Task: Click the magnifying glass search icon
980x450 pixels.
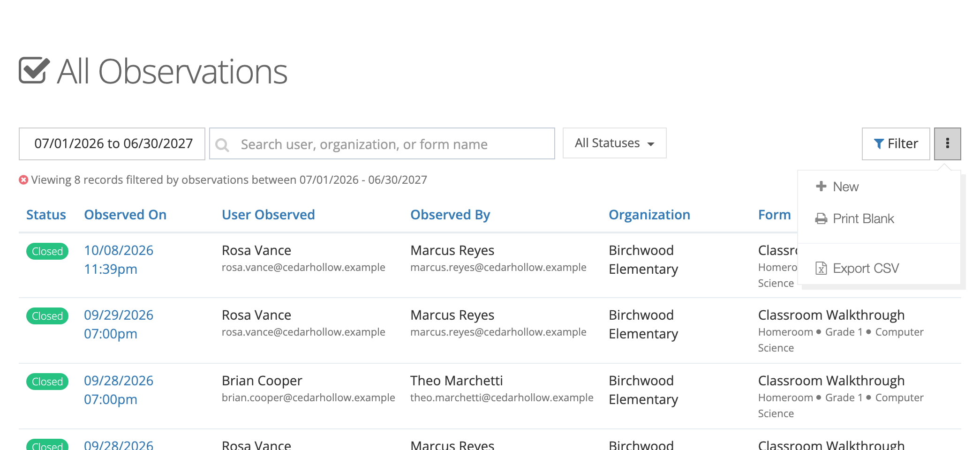Action: (222, 145)
